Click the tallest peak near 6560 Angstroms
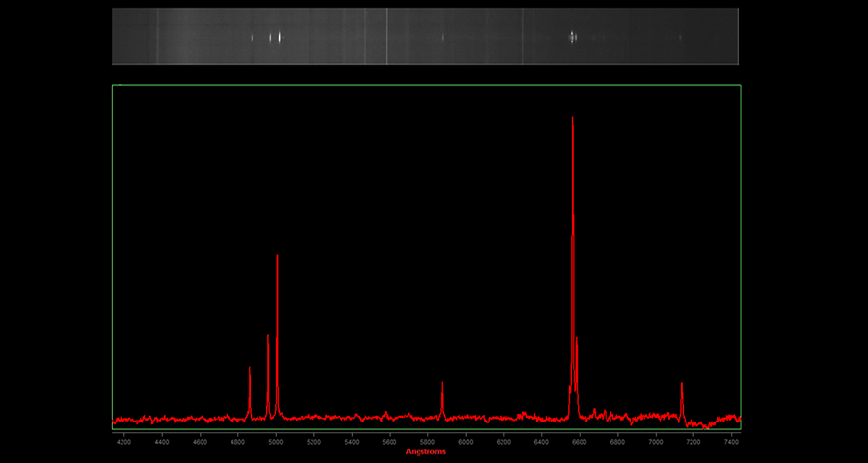The height and width of the screenshot is (463, 868). point(573,121)
